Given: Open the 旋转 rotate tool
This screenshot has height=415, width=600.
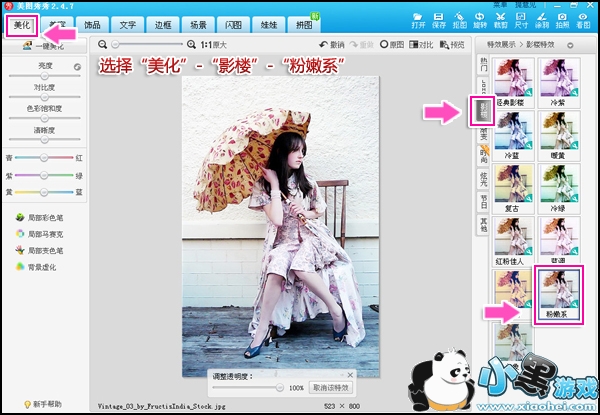Looking at the screenshot, I should [x=479, y=21].
